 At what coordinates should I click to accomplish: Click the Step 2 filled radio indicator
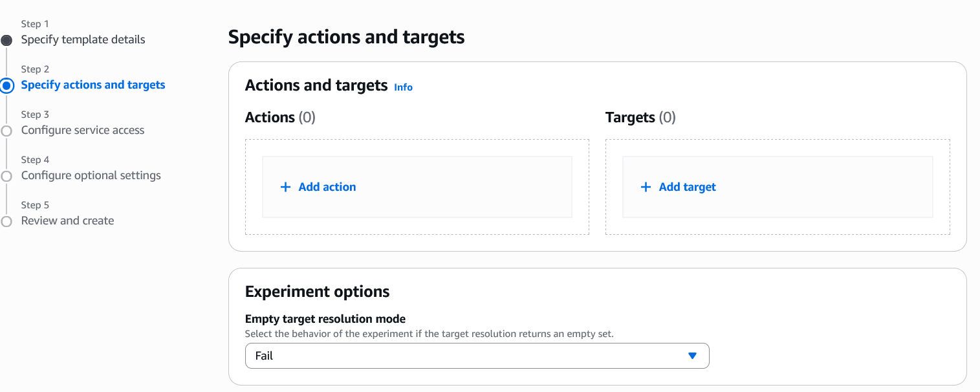pyautogui.click(x=7, y=85)
